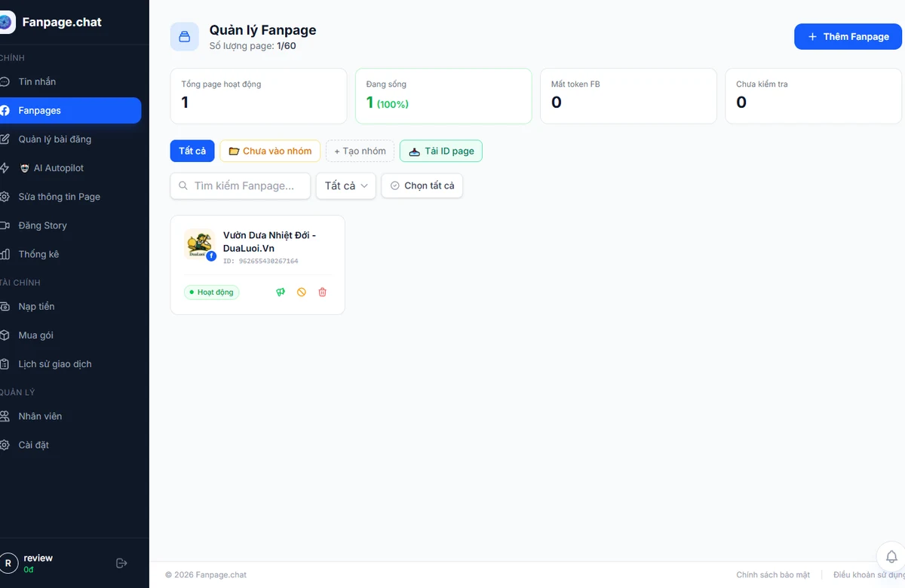Viewport: 905px width, 588px height.
Task: Click the Fanpage.chat logo icon
Action: pyautogui.click(x=7, y=22)
